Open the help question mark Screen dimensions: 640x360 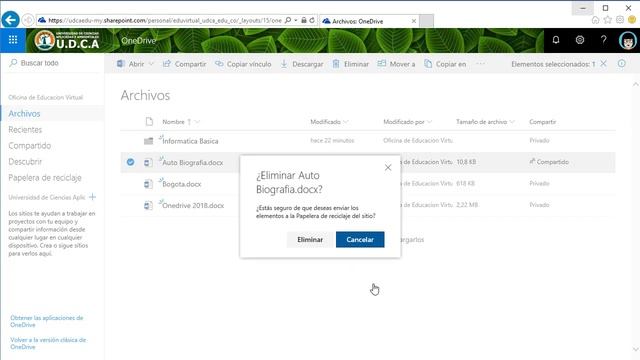click(604, 40)
